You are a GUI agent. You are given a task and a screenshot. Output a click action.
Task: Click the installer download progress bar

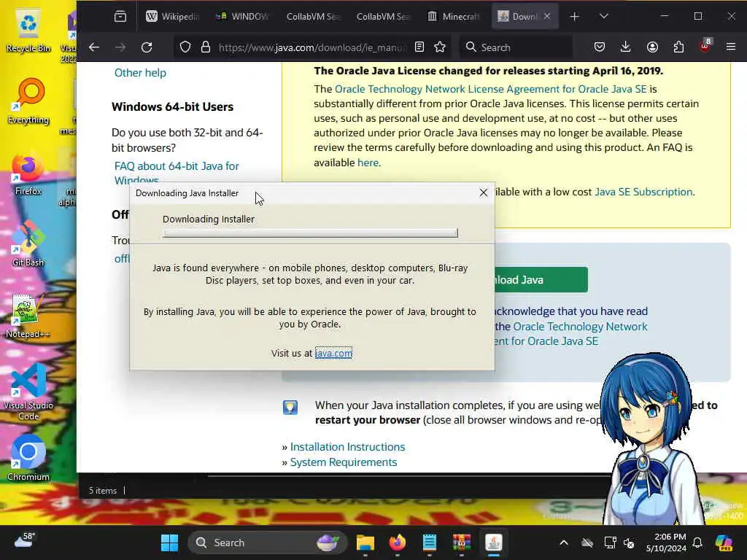click(310, 233)
